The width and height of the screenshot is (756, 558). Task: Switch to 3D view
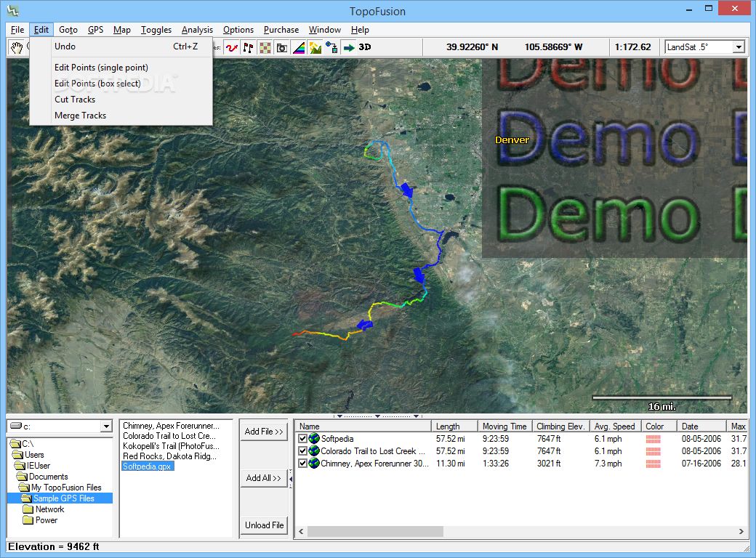pos(365,47)
